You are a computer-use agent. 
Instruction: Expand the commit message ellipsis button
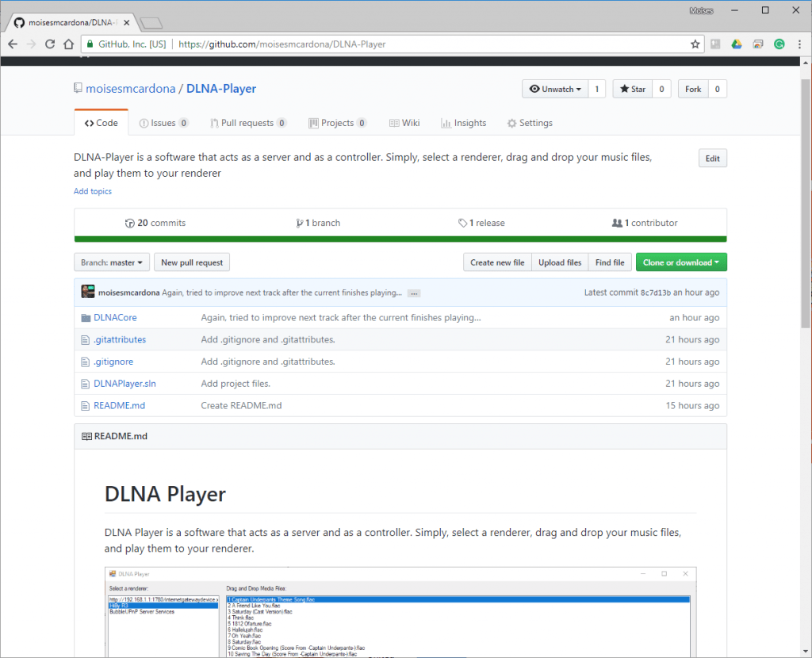414,293
